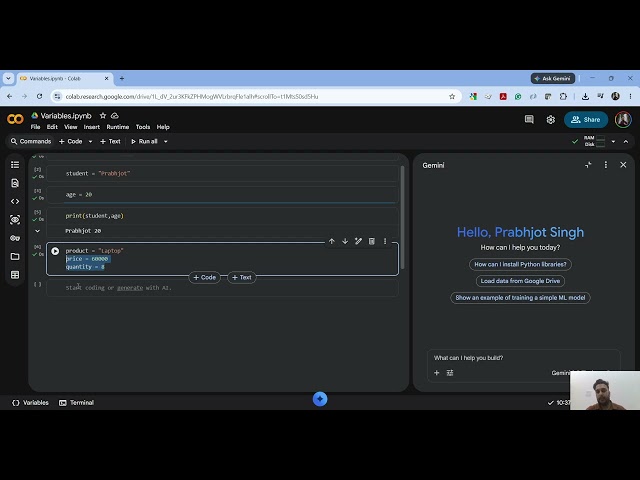Open the browser tab search dropdown

8,78
